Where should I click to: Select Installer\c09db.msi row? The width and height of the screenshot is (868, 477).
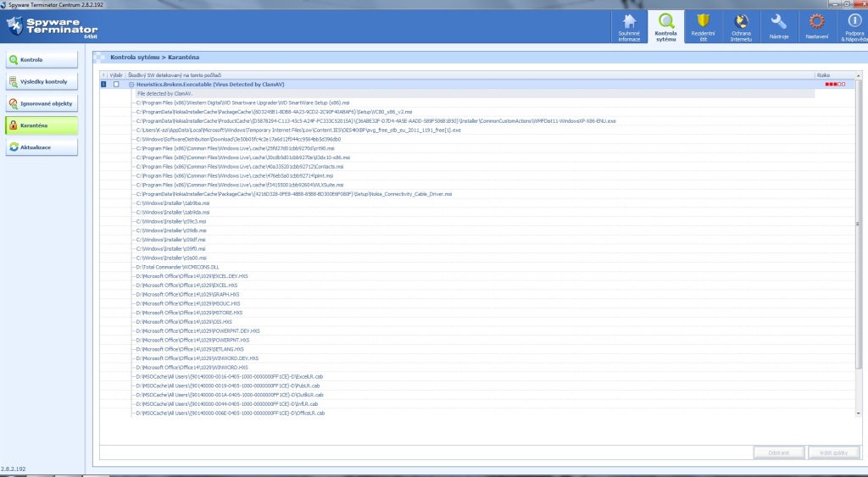click(171, 230)
